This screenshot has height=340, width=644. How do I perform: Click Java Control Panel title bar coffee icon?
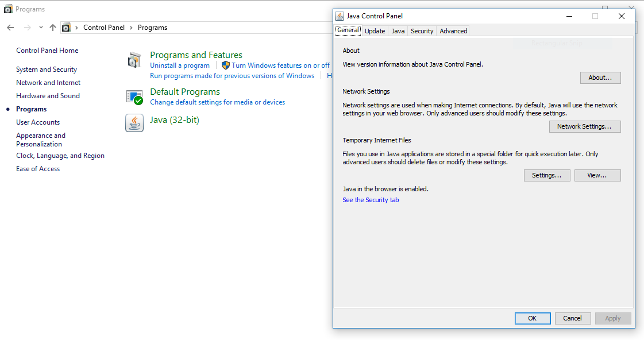tap(340, 16)
